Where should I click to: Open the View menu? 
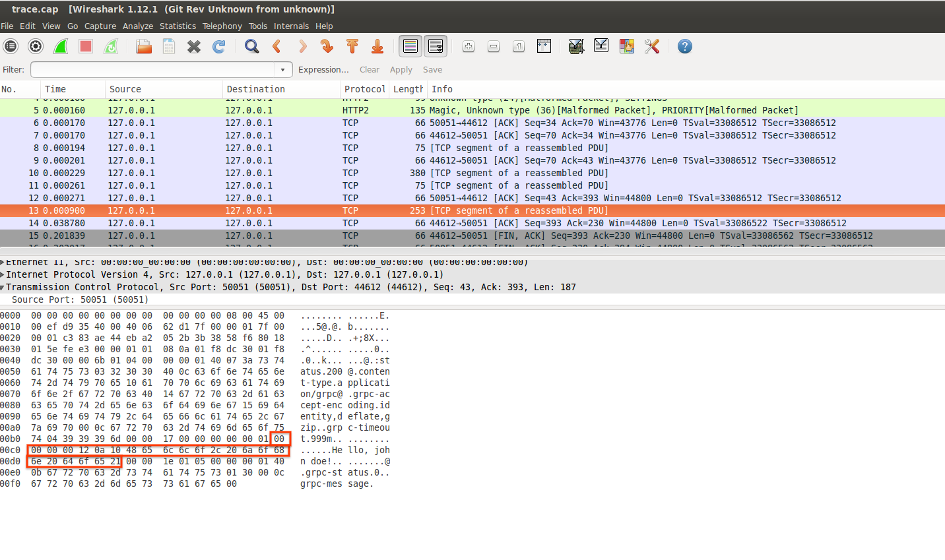click(x=51, y=26)
